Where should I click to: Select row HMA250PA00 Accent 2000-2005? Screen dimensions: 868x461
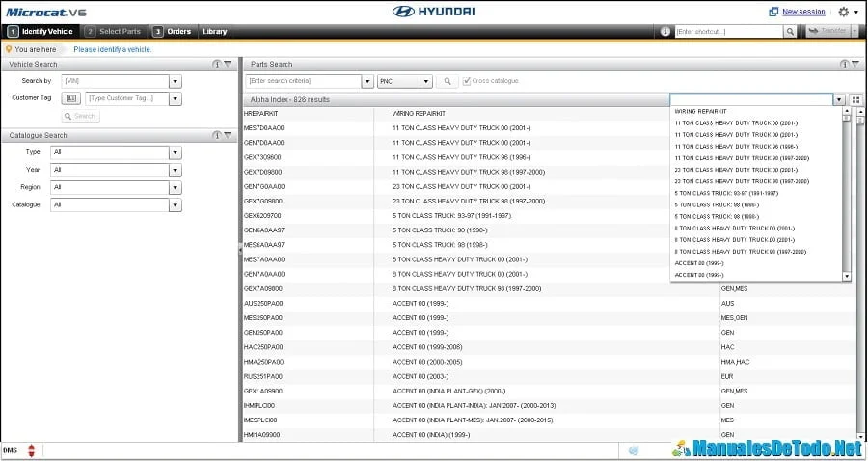coord(549,362)
